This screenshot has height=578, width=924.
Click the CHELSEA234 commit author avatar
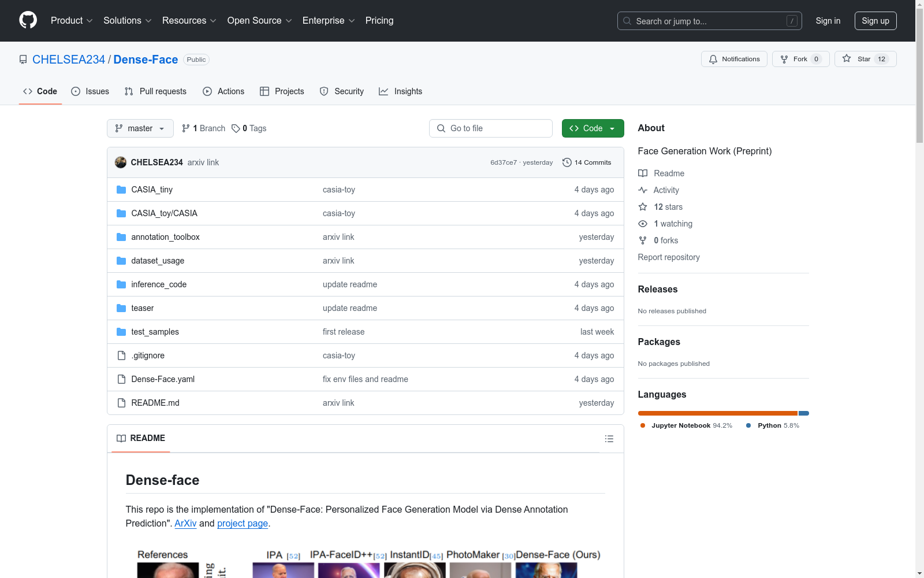(x=121, y=162)
